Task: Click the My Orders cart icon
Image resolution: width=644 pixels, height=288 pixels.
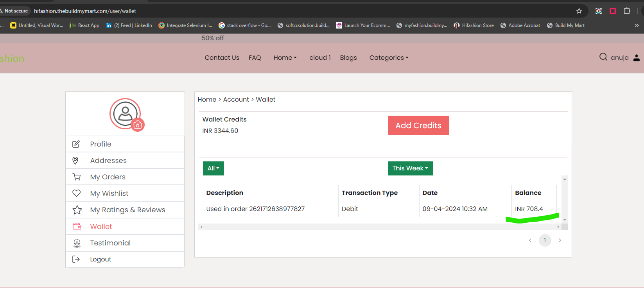Action: (77, 177)
